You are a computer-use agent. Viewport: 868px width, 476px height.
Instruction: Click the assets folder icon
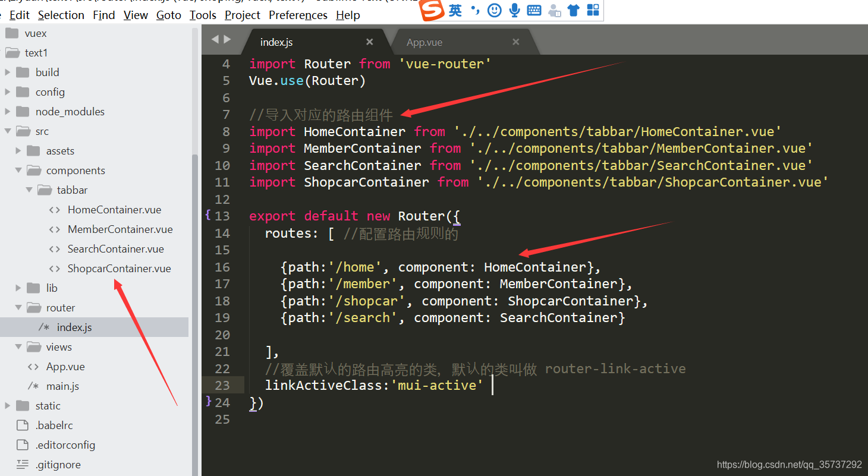coord(34,151)
